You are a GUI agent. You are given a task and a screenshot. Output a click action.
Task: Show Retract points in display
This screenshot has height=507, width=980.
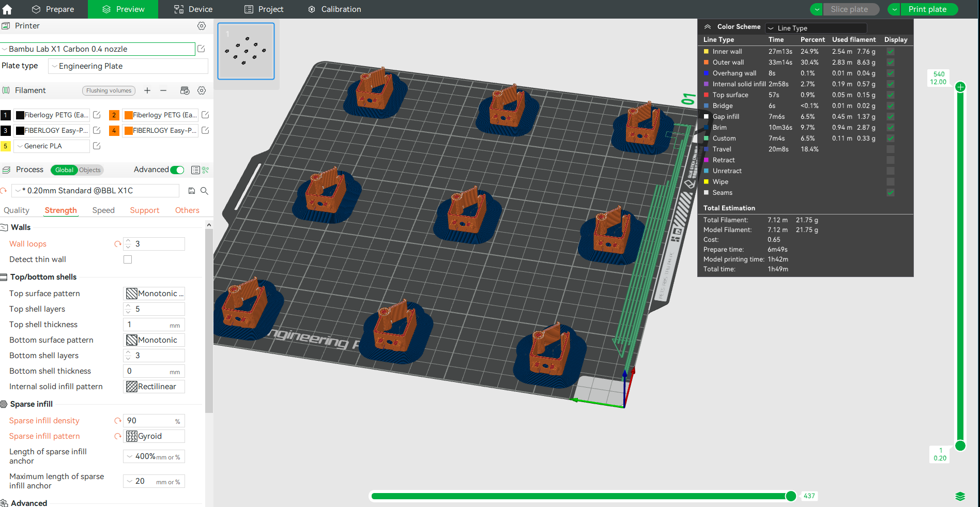(891, 160)
